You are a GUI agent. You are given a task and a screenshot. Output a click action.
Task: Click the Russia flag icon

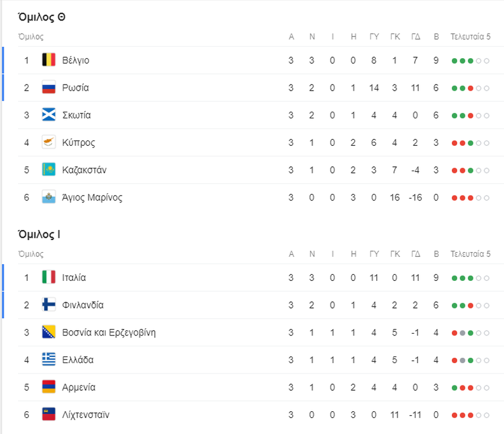(49, 88)
